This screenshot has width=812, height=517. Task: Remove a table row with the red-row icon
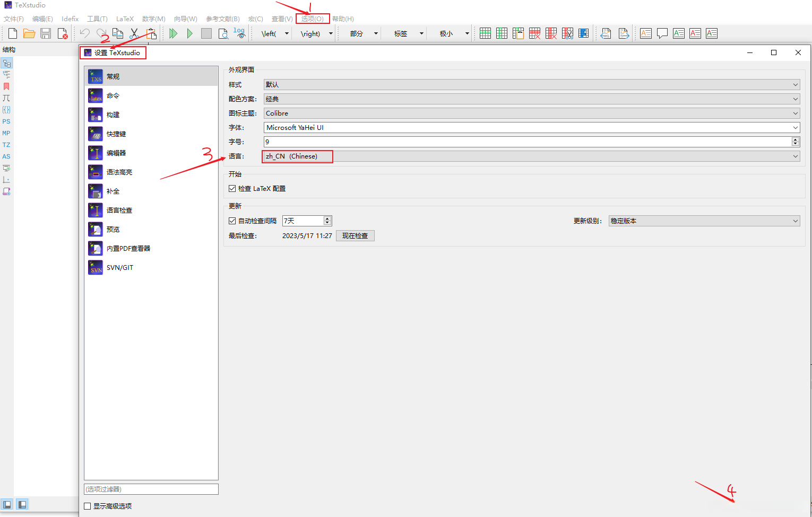[534, 33]
